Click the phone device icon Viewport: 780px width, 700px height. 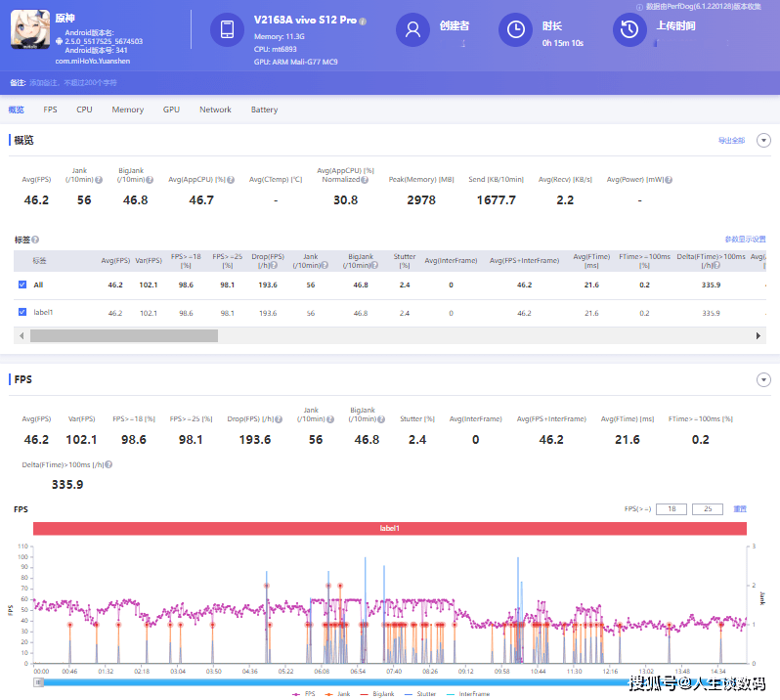coord(227,29)
